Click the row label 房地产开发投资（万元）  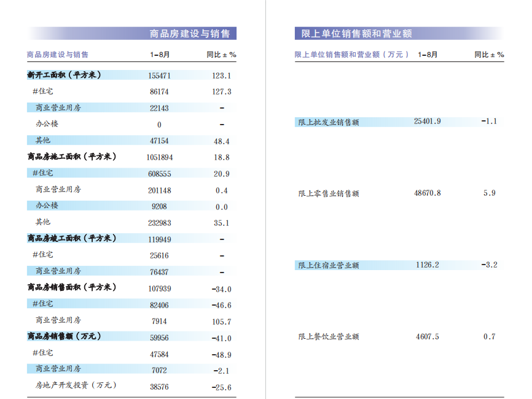(76, 385)
